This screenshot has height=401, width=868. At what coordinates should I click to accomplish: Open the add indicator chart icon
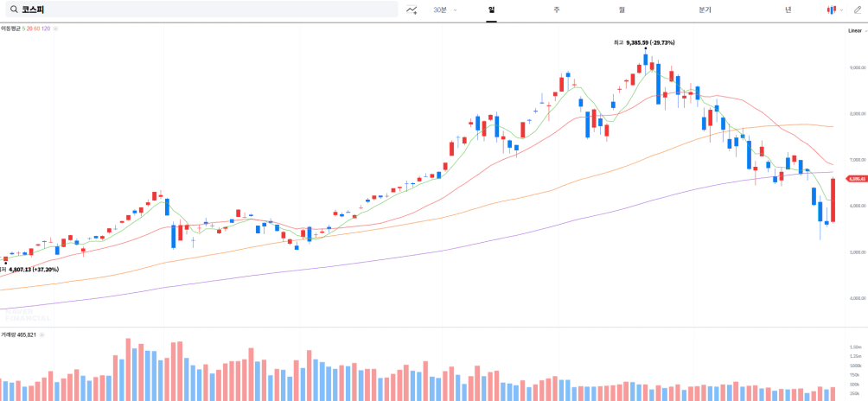coord(412,10)
